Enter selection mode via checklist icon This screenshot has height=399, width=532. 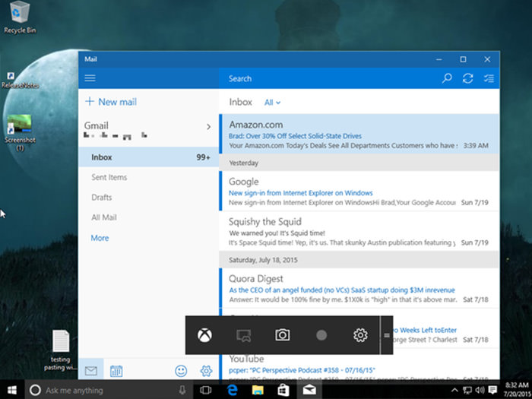(489, 78)
